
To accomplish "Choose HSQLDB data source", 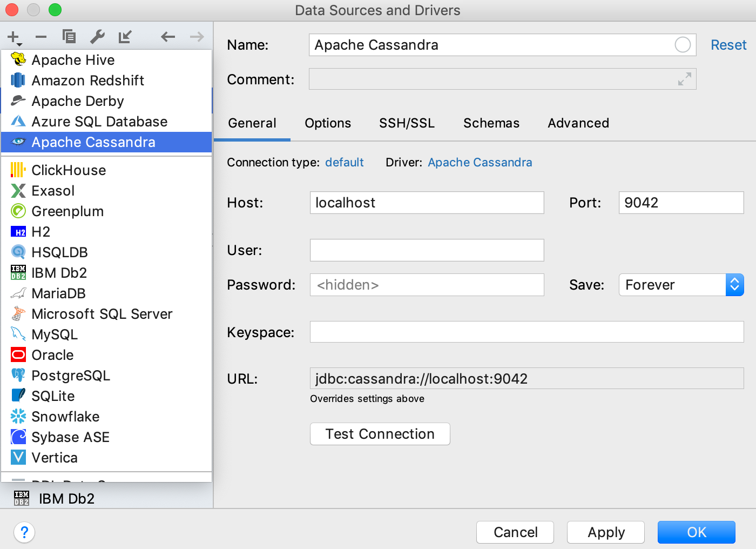I will pos(106,252).
